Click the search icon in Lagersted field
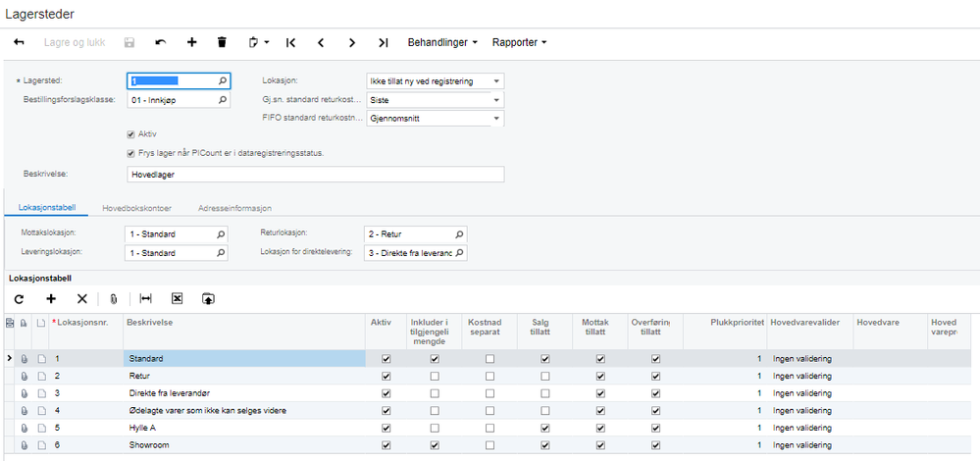This screenshot has width=980, height=461. coord(222,80)
